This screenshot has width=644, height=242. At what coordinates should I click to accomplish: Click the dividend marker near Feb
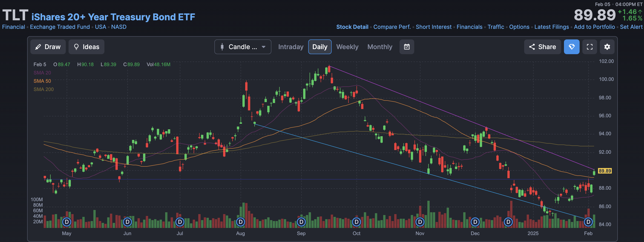point(588,222)
